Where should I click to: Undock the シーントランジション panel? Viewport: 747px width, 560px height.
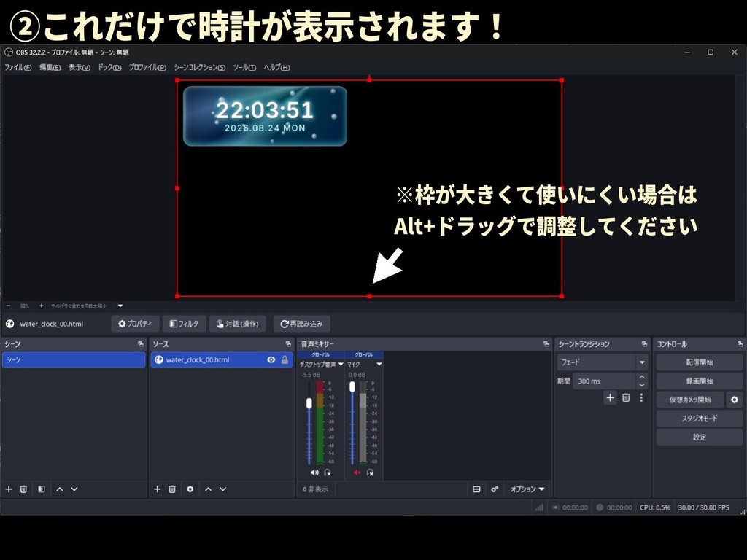[644, 344]
